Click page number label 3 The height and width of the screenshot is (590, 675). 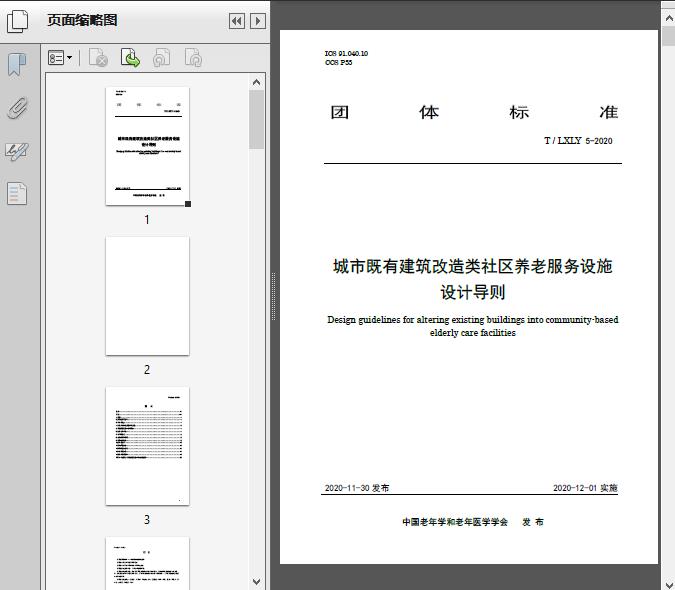(x=147, y=519)
